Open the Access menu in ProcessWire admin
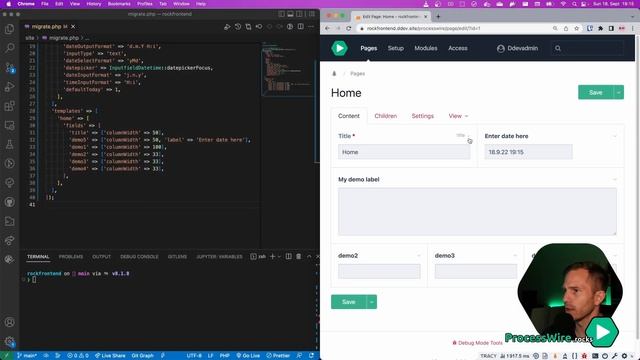Viewport: 640px width, 360px height. (458, 48)
